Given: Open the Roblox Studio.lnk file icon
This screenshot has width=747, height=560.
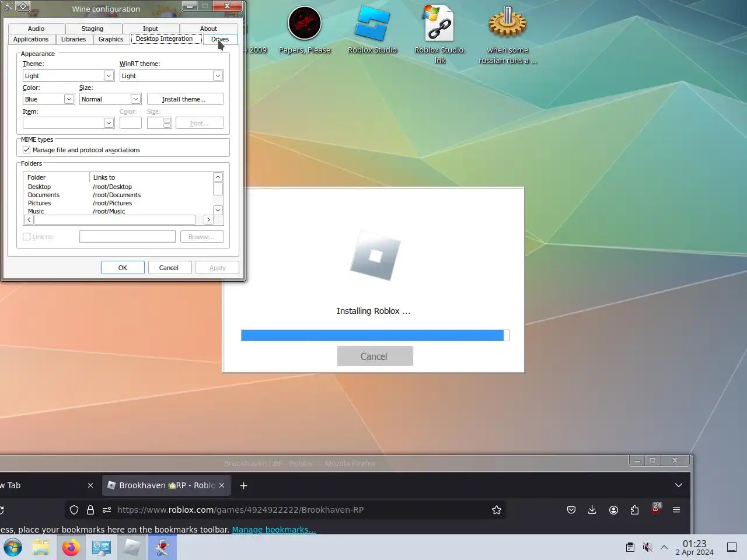Looking at the screenshot, I should tap(439, 35).
